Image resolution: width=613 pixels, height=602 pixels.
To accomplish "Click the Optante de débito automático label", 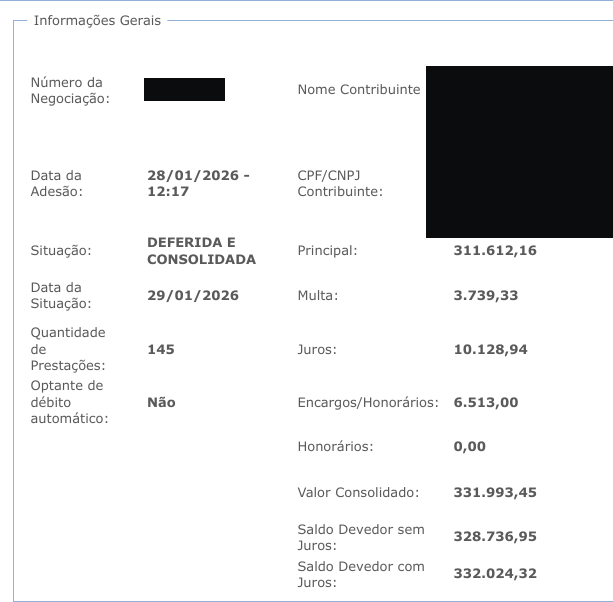I will [x=69, y=402].
